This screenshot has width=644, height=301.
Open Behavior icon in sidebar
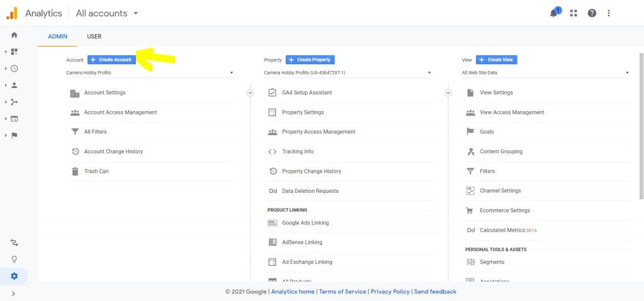(14, 119)
